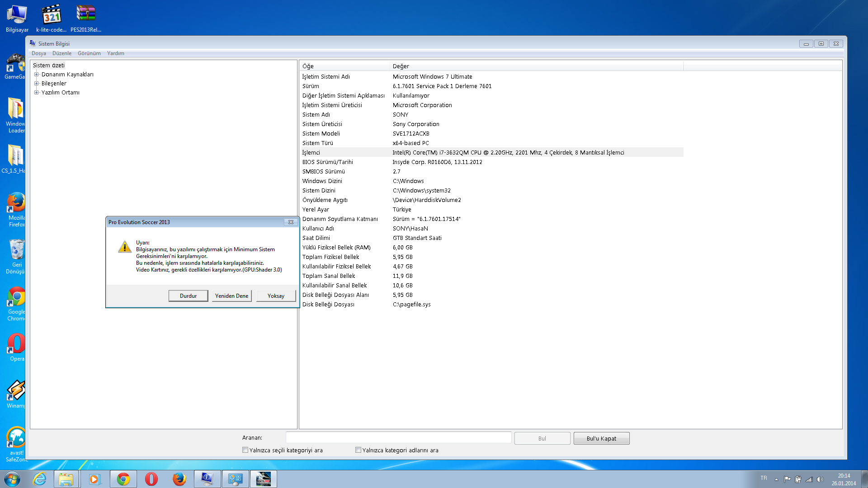
Task: Click the volume icon in the system tray
Action: (x=820, y=479)
